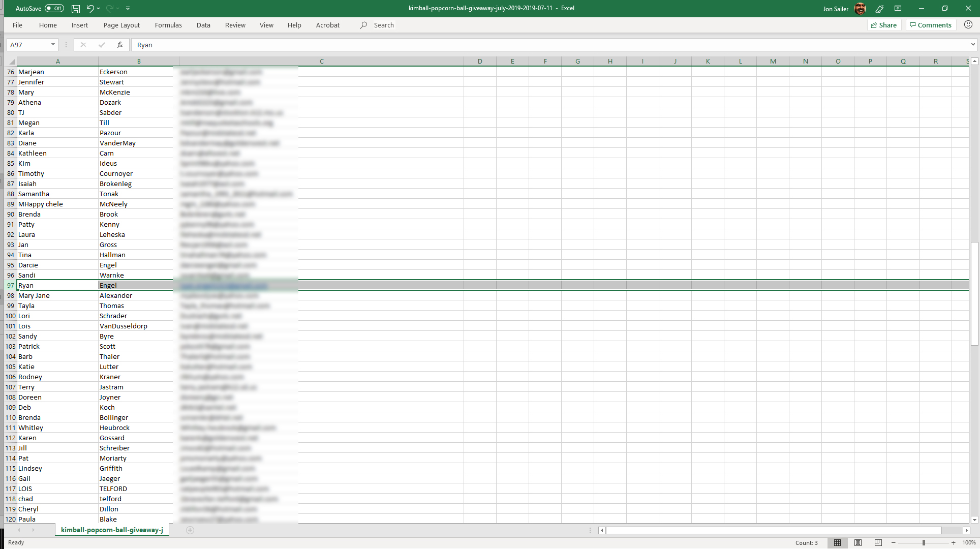
Task: Click the zoom slider handle
Action: 924,542
